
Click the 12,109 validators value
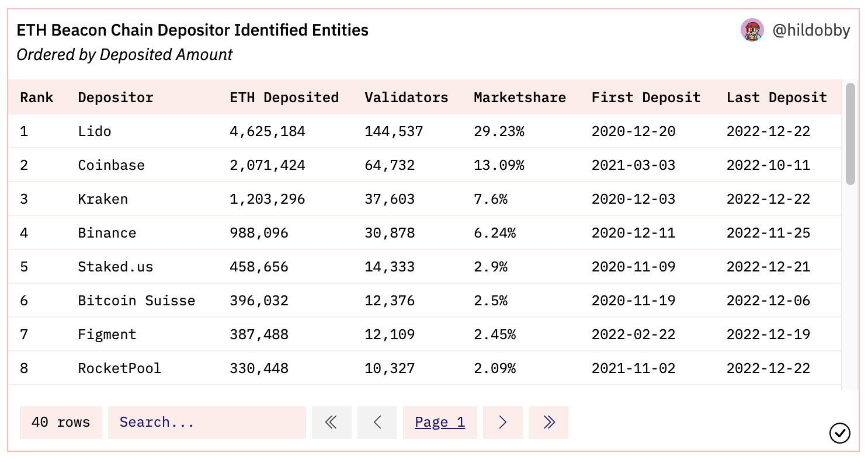390,334
